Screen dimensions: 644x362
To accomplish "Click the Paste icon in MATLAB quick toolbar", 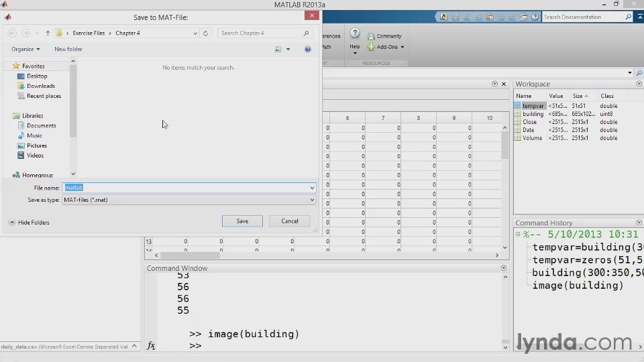I will (x=490, y=17).
